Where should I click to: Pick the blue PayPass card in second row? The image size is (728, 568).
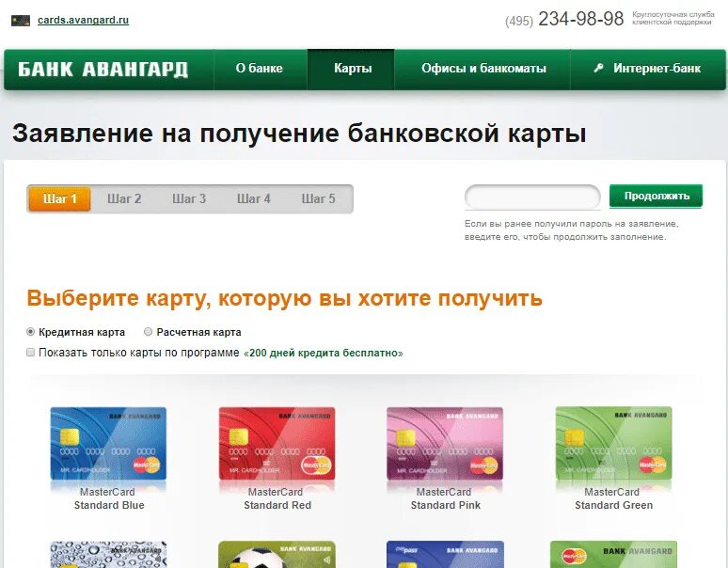pyautogui.click(x=445, y=555)
